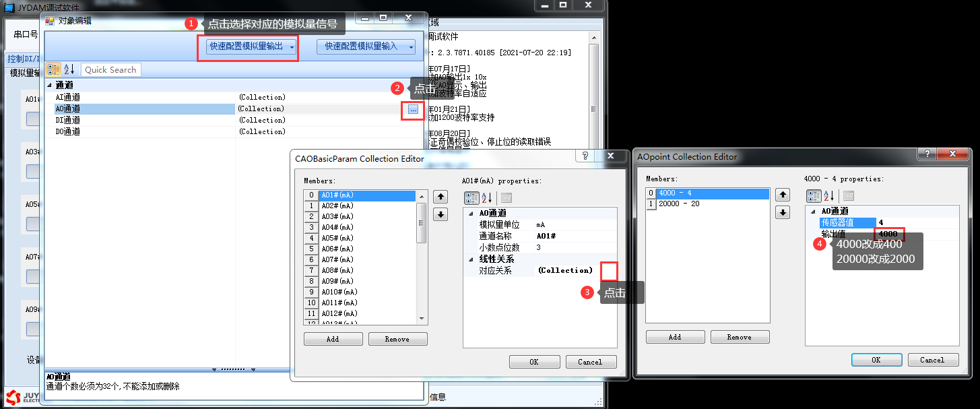Click up arrow in AOpoint Collection Editor
The image size is (980, 409).
pyautogui.click(x=782, y=195)
